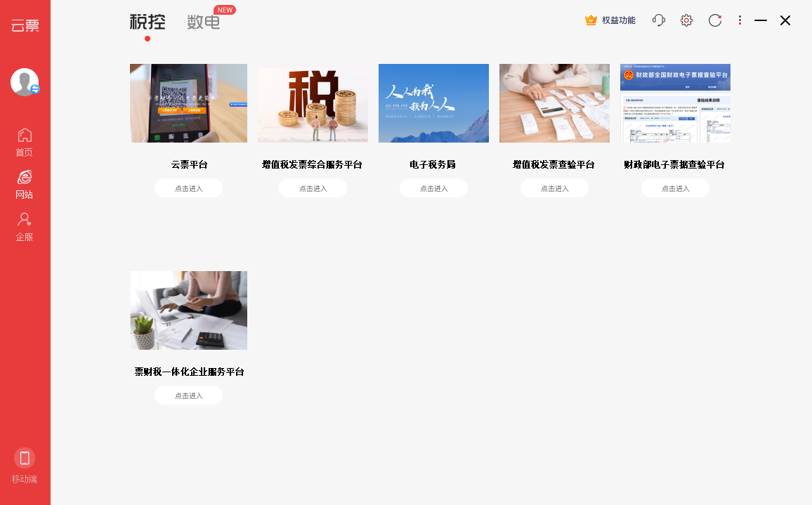812x505 pixels.
Task: Click the 增值税发票综合服务平台 title text
Action: pyautogui.click(x=313, y=165)
